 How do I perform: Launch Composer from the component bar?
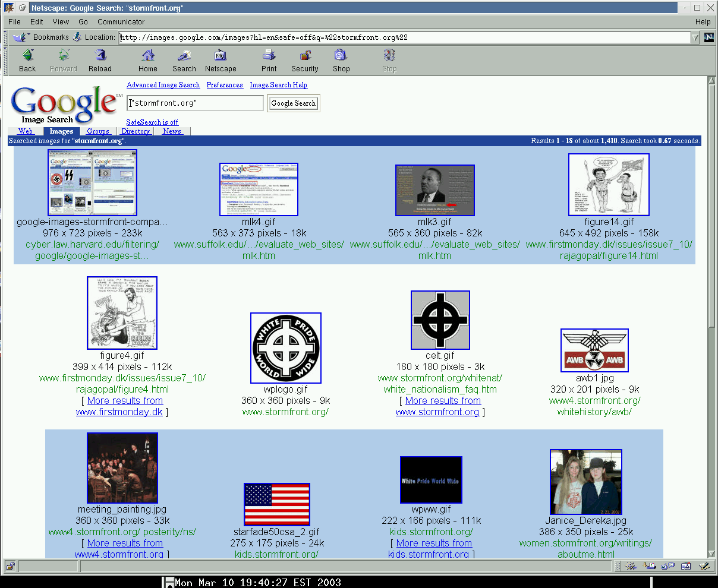point(704,566)
